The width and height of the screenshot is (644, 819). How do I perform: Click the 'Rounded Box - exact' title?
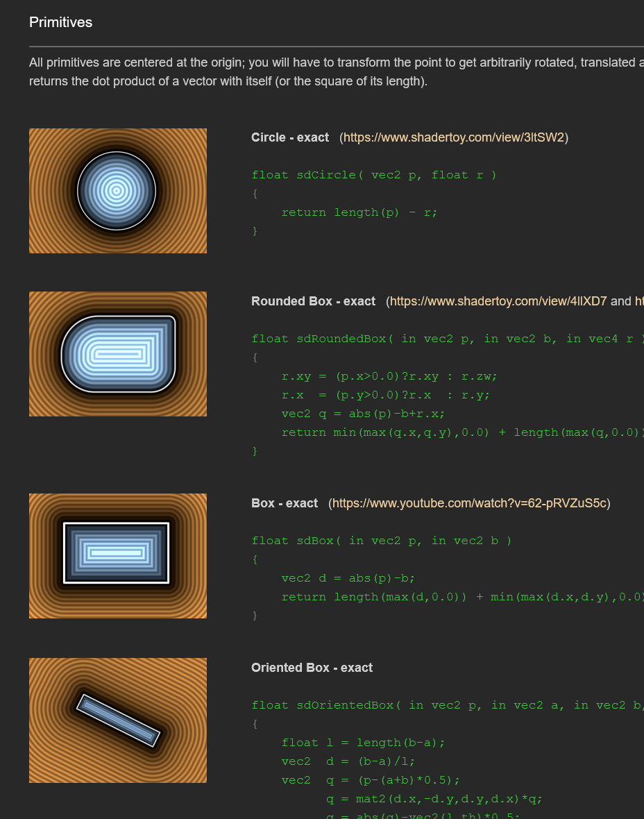coord(314,301)
